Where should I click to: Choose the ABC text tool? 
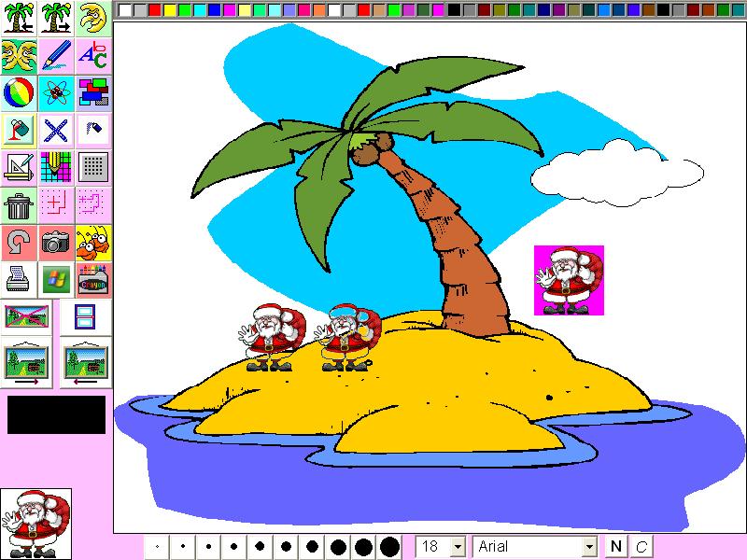click(x=93, y=56)
